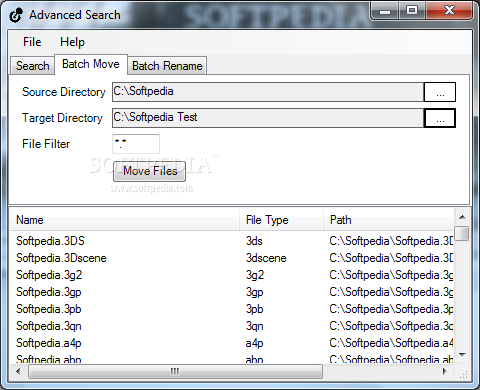Browse for Source Directory with the ellipsis button
480x390 pixels.
[x=440, y=92]
